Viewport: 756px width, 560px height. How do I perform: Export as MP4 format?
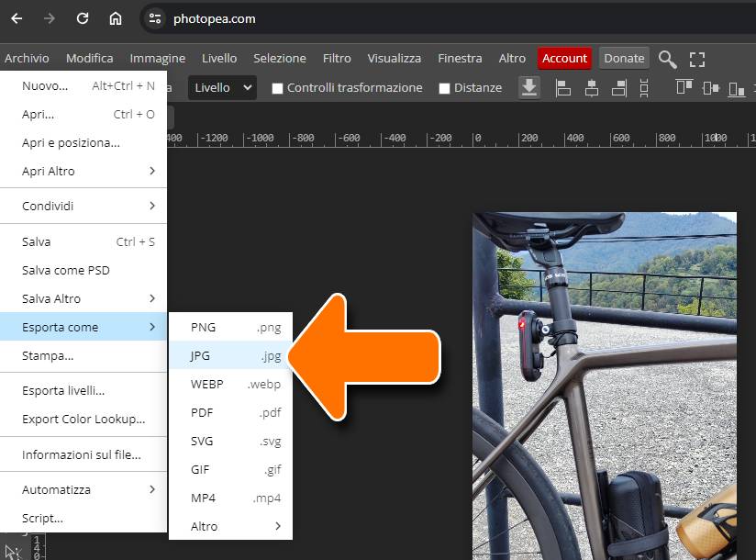pos(230,498)
